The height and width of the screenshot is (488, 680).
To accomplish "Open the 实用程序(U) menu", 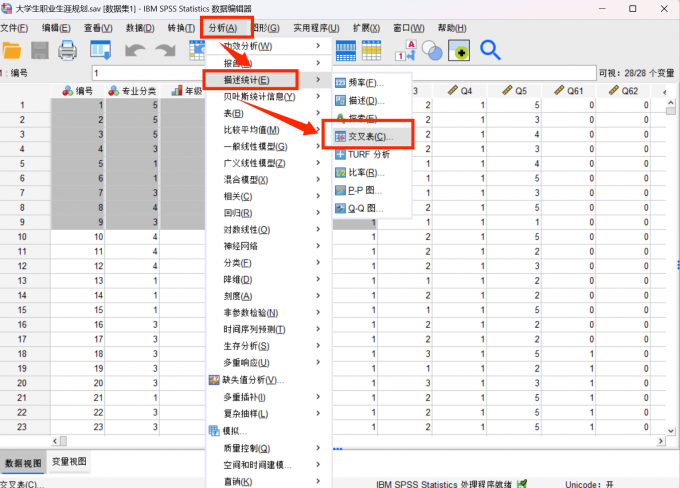I will tap(316, 28).
